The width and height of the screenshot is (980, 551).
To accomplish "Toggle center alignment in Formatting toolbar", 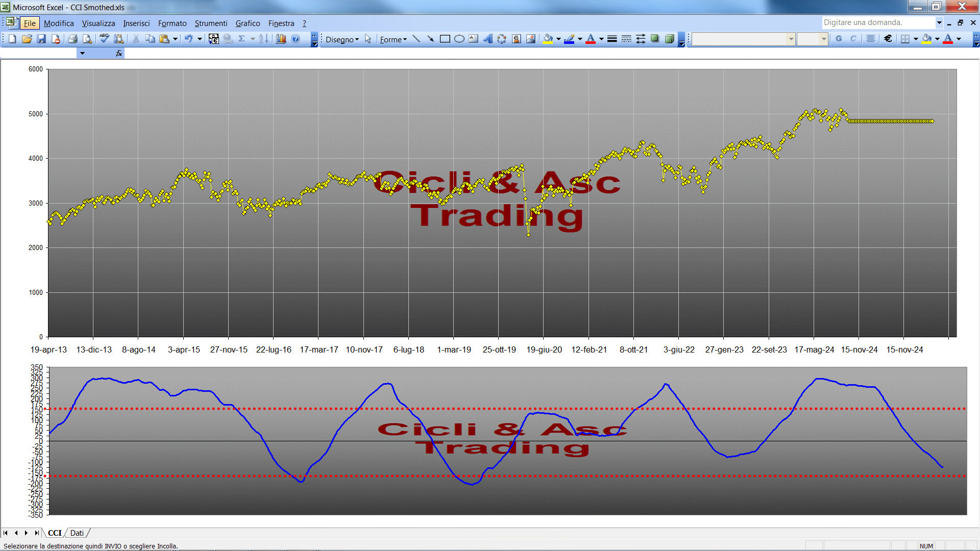I will click(871, 39).
